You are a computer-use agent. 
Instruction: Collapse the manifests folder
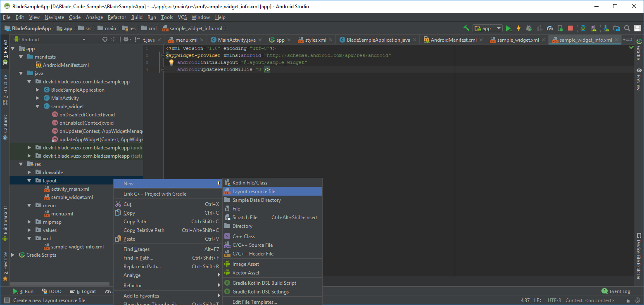pos(21,57)
